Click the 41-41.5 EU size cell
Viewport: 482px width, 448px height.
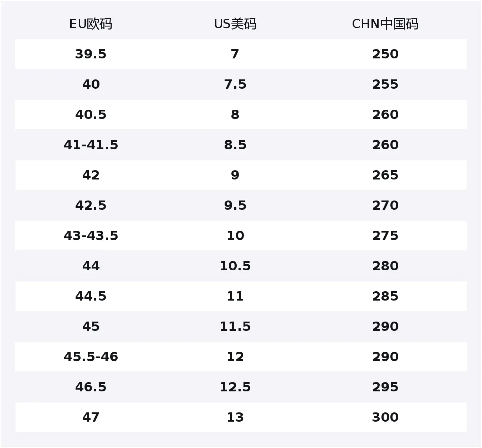(x=91, y=145)
